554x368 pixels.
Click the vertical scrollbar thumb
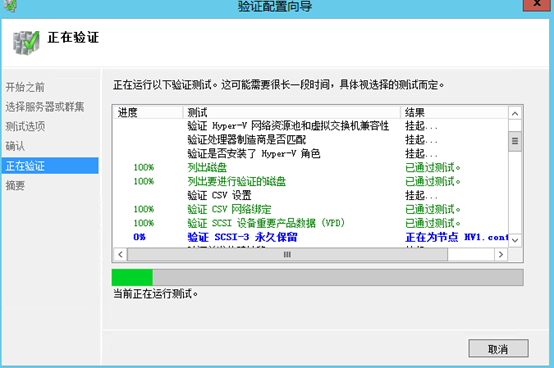click(x=515, y=141)
